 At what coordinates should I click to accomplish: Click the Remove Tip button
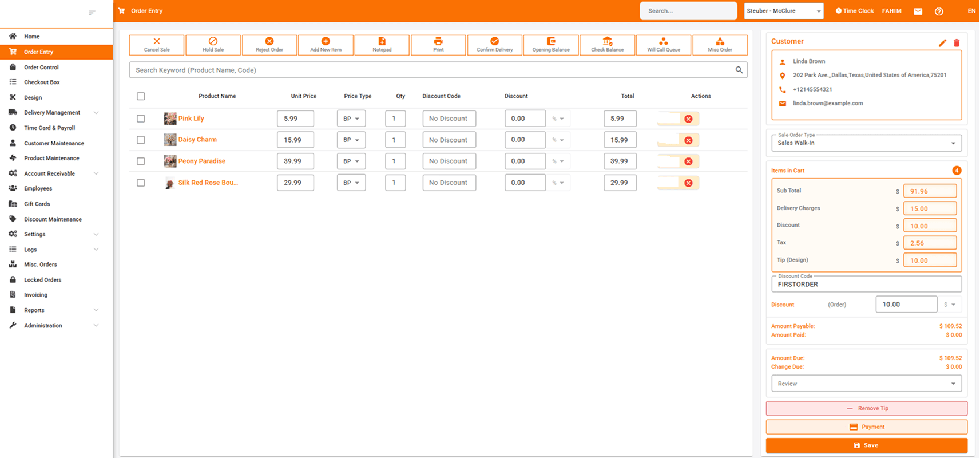(x=866, y=408)
